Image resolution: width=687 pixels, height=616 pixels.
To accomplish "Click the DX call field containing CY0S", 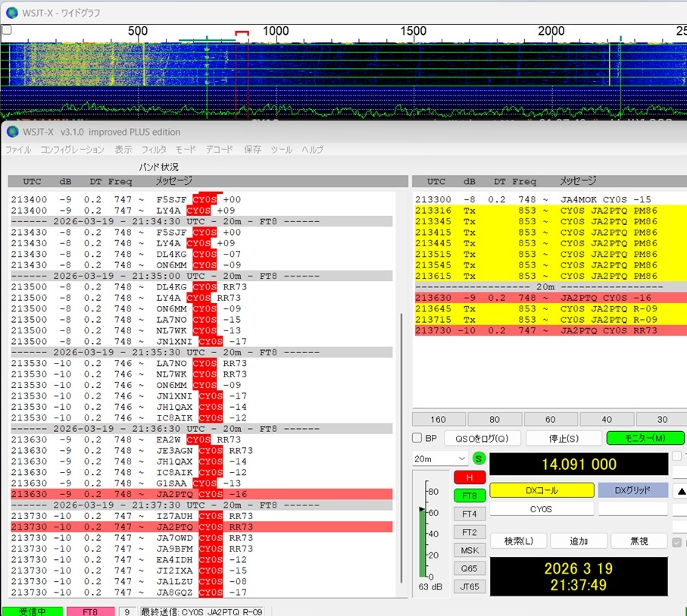I will pyautogui.click(x=542, y=509).
